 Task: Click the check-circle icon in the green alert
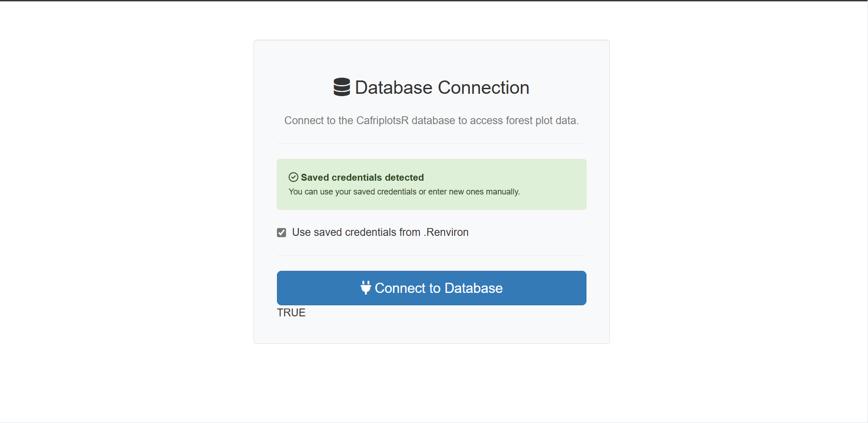[x=293, y=177]
